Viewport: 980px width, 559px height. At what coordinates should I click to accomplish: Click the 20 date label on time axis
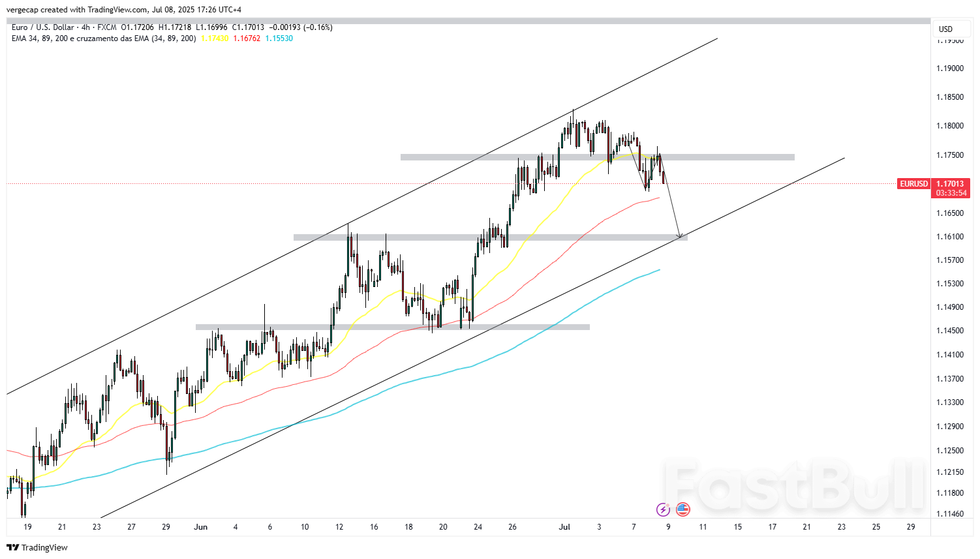point(443,527)
